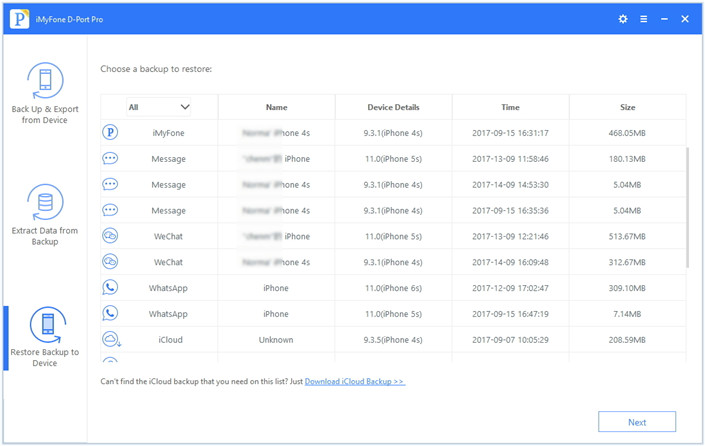Click the iMyFone backup row icon
Image resolution: width=705 pixels, height=446 pixels.
pos(110,133)
